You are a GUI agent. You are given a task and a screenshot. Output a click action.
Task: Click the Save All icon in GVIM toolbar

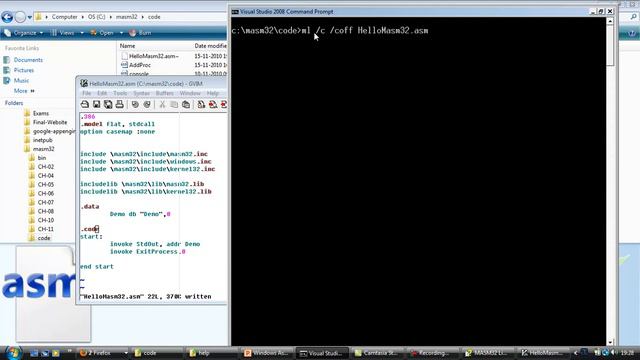(108, 104)
